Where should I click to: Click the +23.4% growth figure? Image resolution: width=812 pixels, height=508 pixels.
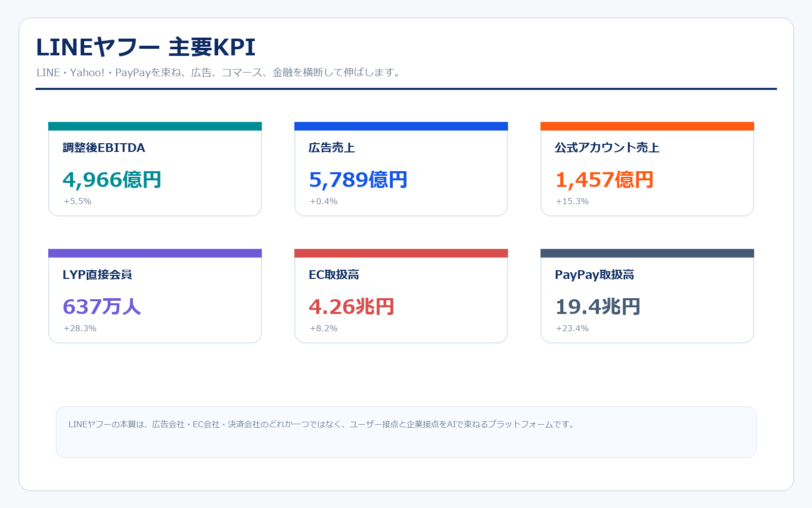572,328
